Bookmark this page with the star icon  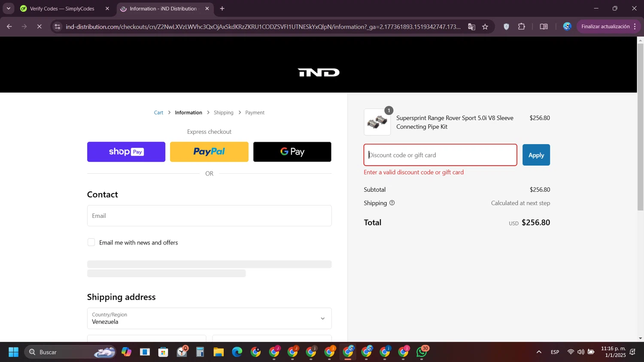485,27
